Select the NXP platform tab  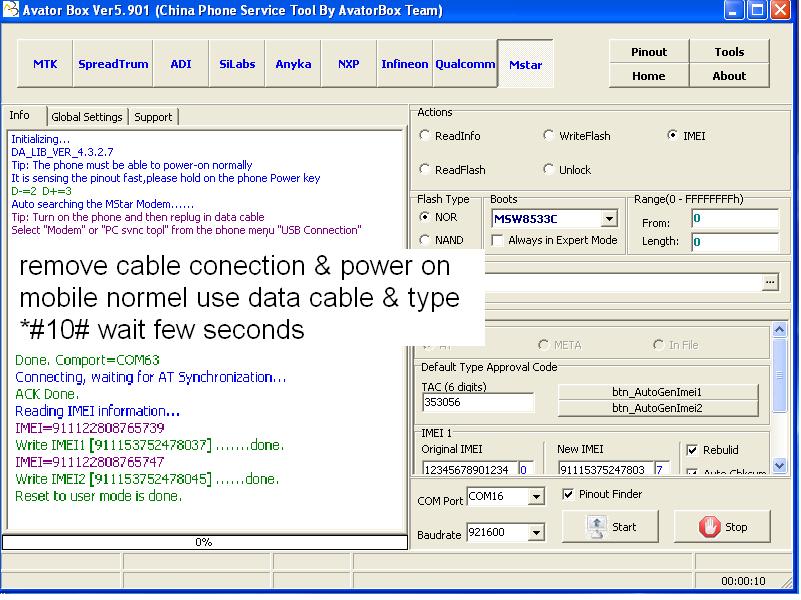click(x=348, y=64)
